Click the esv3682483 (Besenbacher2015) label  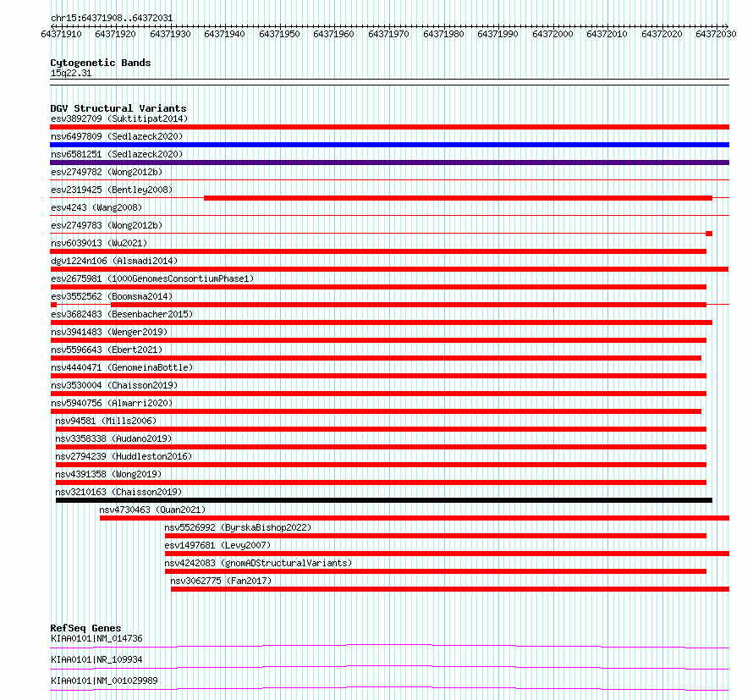(122, 314)
